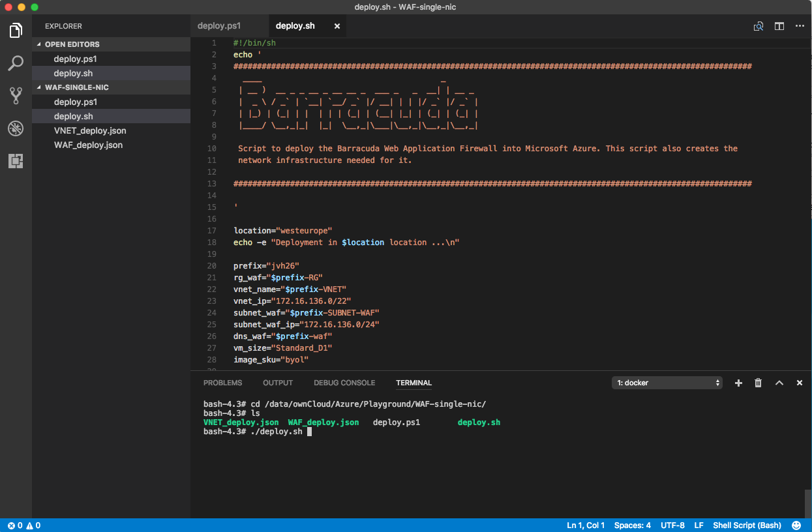Image resolution: width=812 pixels, height=532 pixels.
Task: Open the terminal selector dropdown '1: docker'
Action: pyautogui.click(x=667, y=383)
